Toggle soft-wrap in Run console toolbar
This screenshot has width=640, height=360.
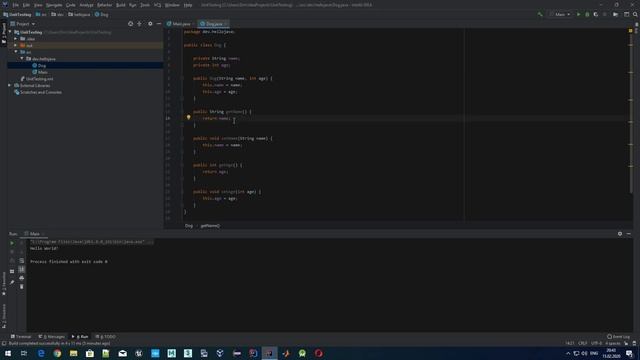pyautogui.click(x=22, y=260)
